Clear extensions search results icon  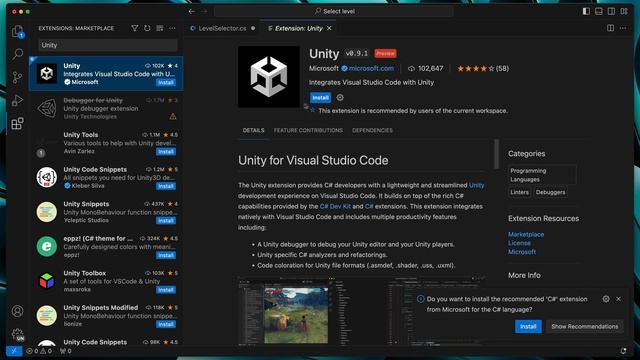(x=160, y=28)
